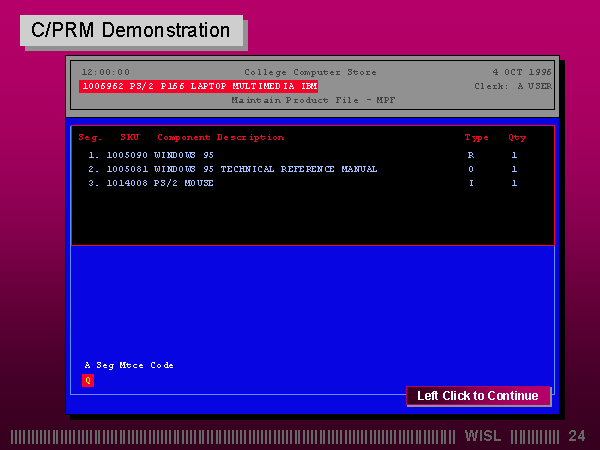Click the A Seq Mtce Code prompt

(x=129, y=365)
